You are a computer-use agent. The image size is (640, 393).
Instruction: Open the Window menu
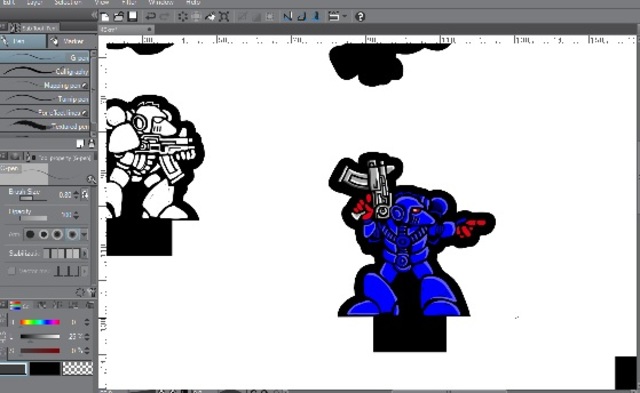click(161, 2)
